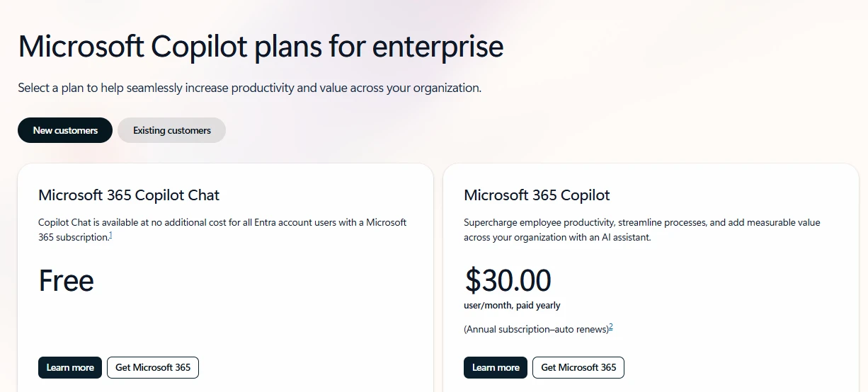Click Get Microsoft 365 in the $30.00 plan card
868x392 pixels.
coord(578,367)
